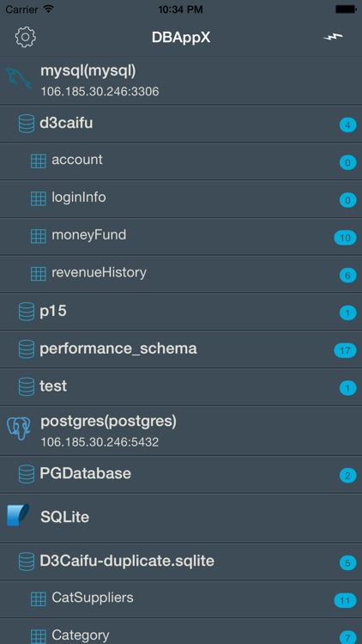The width and height of the screenshot is (362, 644).
Task: Open the revenueHistory table
Action: 181,274
